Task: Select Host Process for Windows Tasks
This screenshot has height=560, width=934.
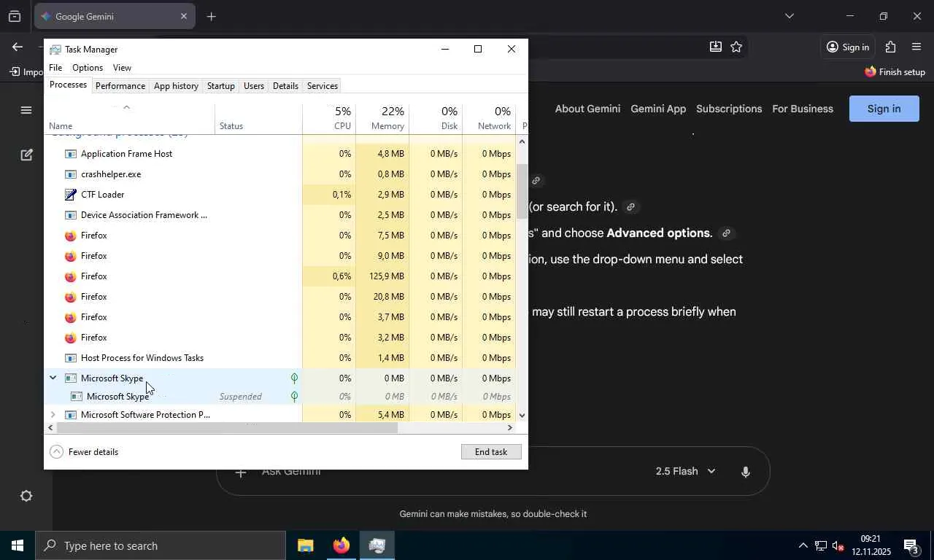Action: click(x=281, y=358)
